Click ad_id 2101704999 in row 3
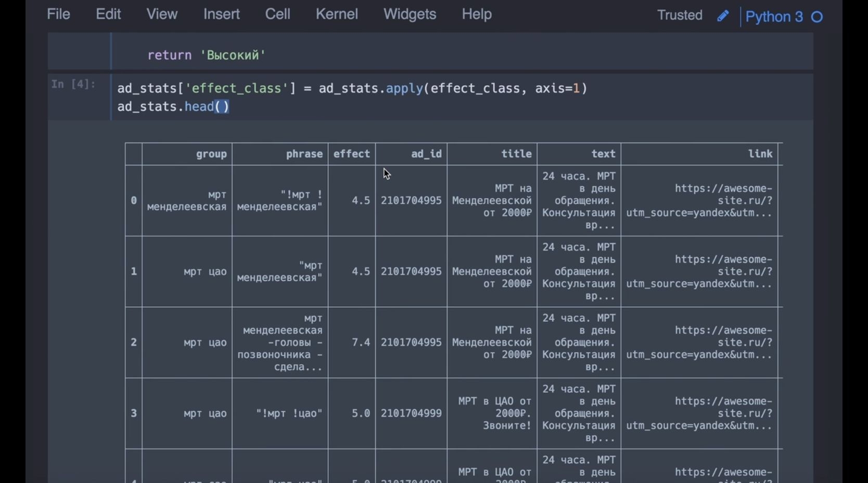Viewport: 868px width, 483px height. pyautogui.click(x=411, y=413)
